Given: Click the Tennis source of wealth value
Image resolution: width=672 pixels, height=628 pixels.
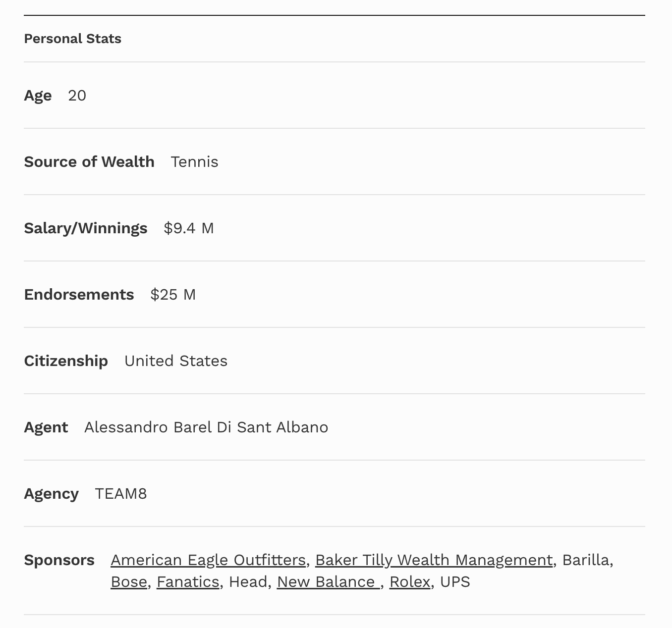Looking at the screenshot, I should (194, 162).
